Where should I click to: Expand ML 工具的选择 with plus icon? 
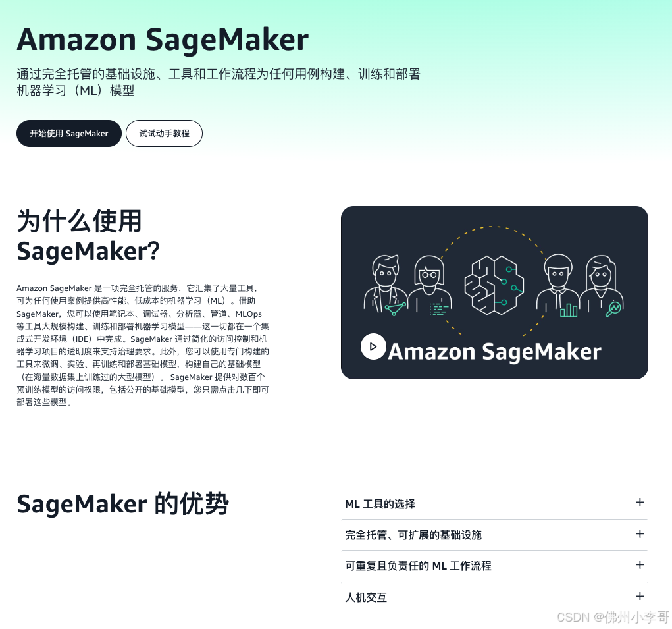(640, 502)
